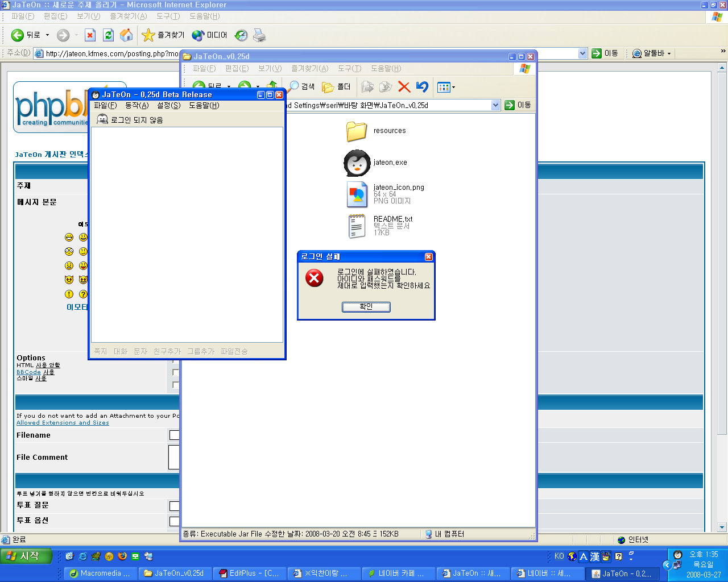The height and width of the screenshot is (582, 728).
Task: Switch to Macromedia taskbar item
Action: pos(100,573)
